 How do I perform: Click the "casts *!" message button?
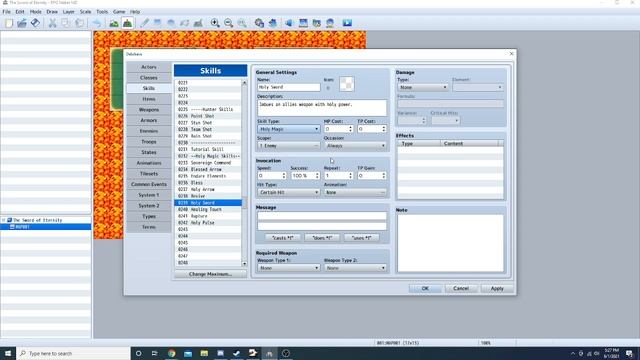coord(282,238)
